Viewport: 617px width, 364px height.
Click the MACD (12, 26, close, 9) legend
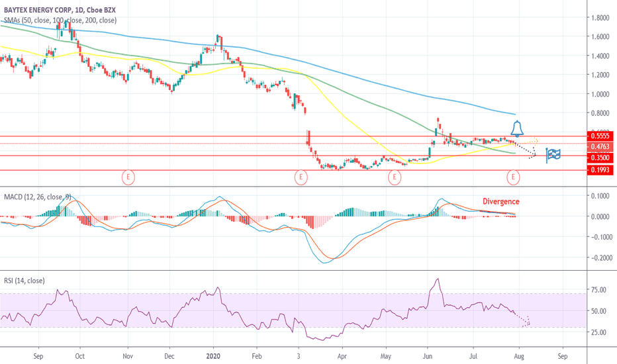pyautogui.click(x=37, y=197)
